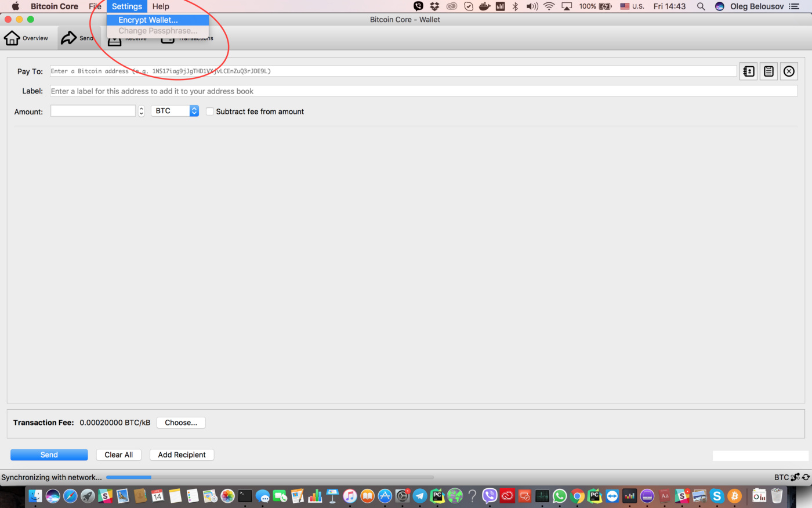
Task: Open Launchpad rocket icon in Dock
Action: 88,496
